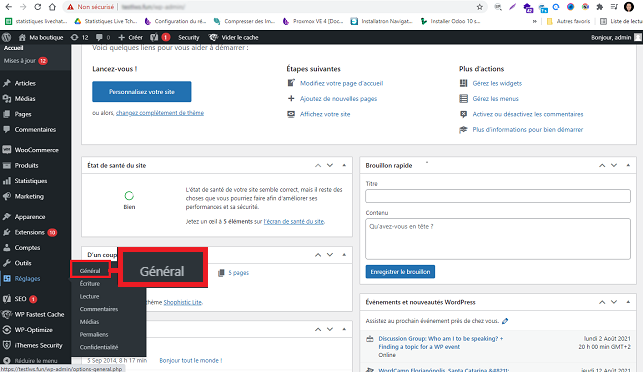Open Statistiques sidebar menu
643x372 pixels.
pyautogui.click(x=31, y=181)
